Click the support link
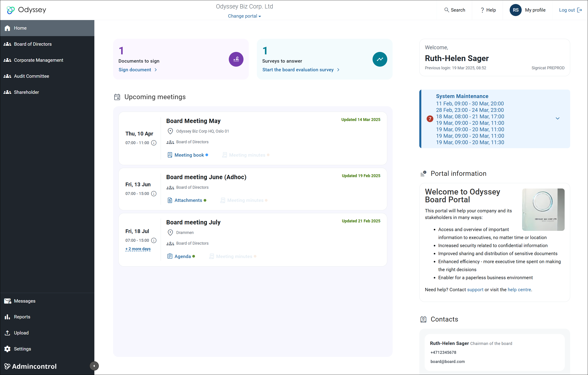The width and height of the screenshot is (588, 375). click(475, 290)
